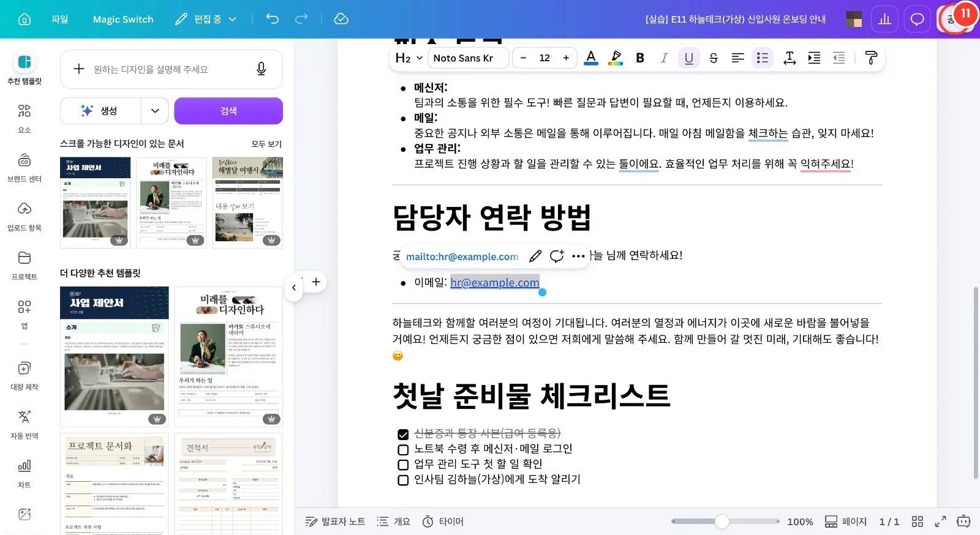This screenshot has height=535, width=980.
Task: Decrease font size with minus button
Action: click(523, 58)
